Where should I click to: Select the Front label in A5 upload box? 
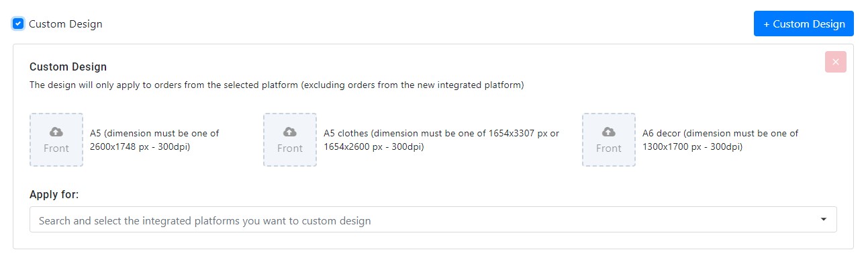(x=56, y=148)
